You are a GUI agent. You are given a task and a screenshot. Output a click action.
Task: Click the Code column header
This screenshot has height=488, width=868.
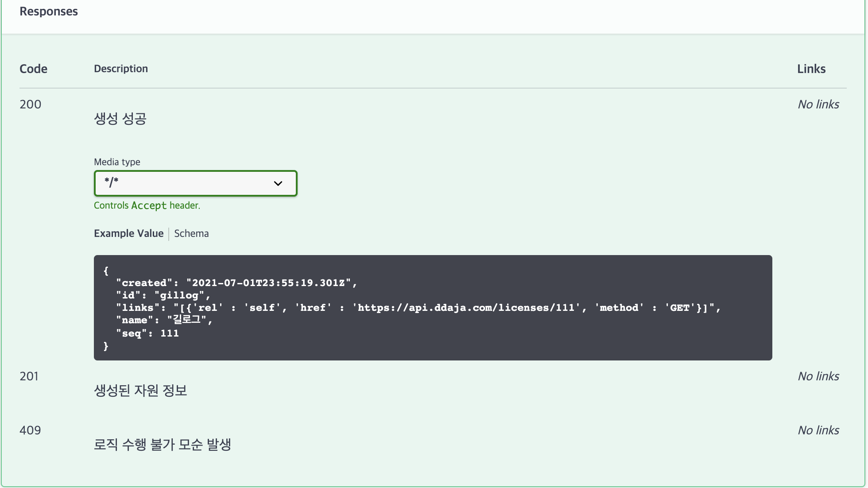[33, 69]
